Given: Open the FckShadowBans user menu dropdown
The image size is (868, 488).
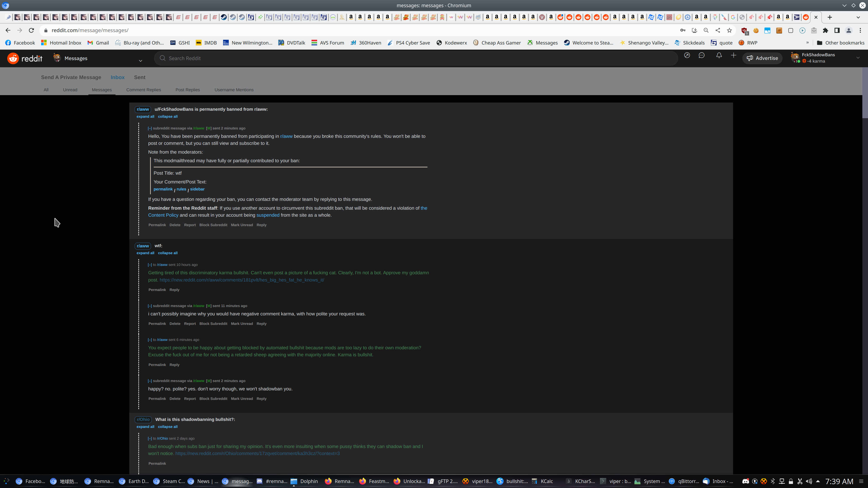Looking at the screenshot, I should pyautogui.click(x=858, y=58).
